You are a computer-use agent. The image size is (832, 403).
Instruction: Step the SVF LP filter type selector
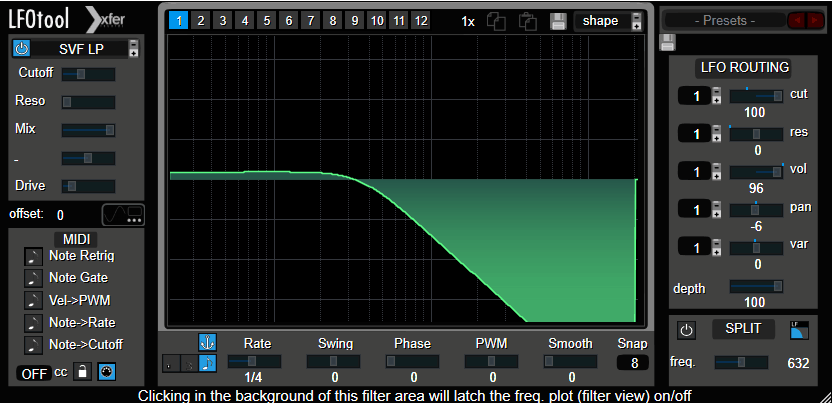(134, 48)
